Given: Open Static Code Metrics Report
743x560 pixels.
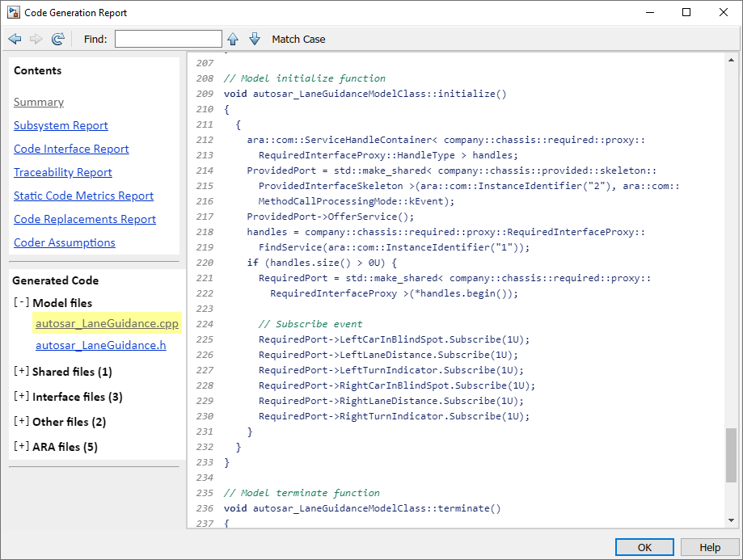Looking at the screenshot, I should tap(83, 196).
